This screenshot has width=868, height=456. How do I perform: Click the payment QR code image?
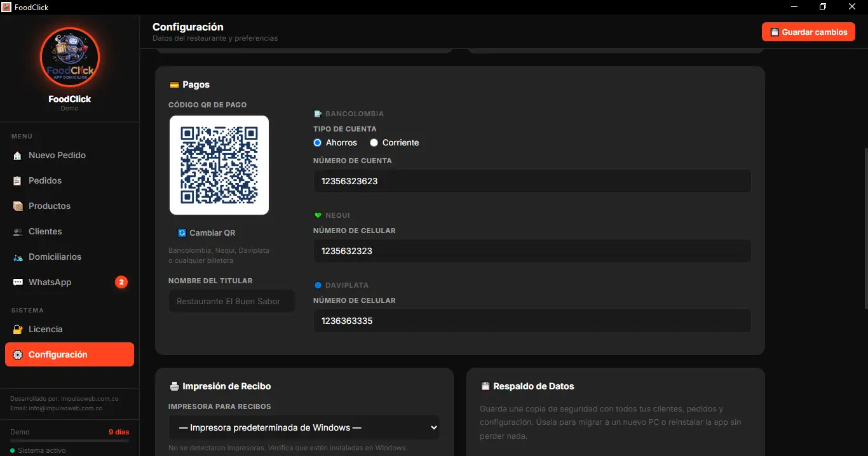(x=219, y=165)
